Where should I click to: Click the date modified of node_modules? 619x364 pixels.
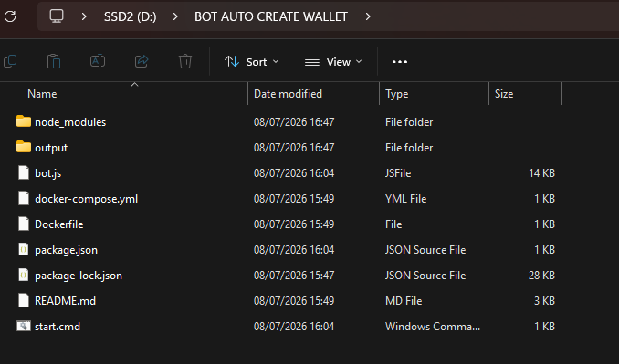[x=294, y=122]
